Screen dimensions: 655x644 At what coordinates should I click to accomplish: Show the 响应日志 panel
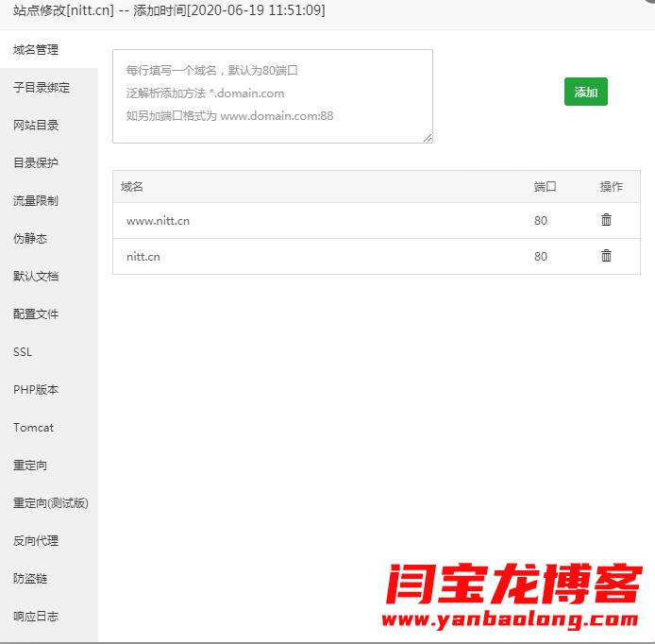tap(36, 617)
